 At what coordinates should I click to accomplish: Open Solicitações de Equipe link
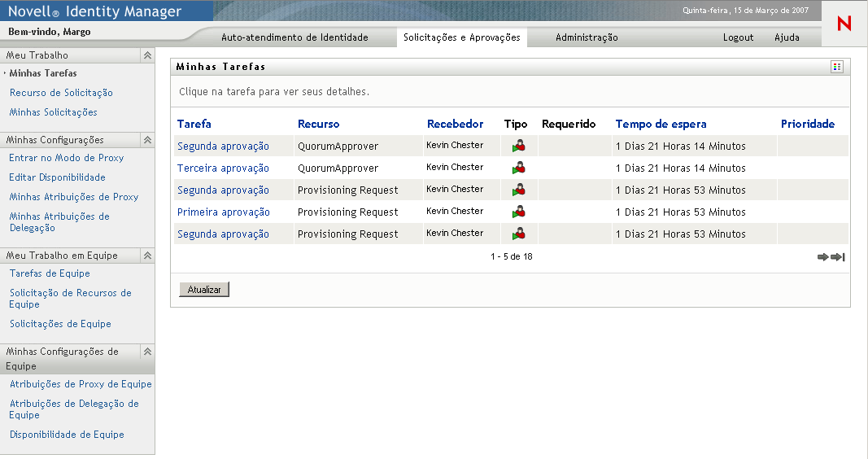click(60, 324)
